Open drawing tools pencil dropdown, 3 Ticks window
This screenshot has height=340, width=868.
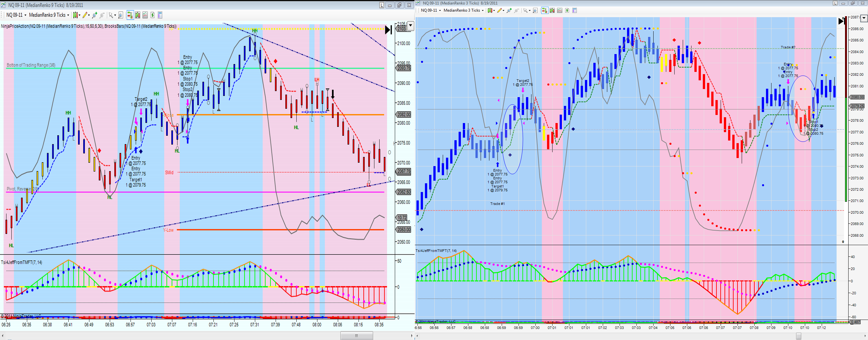coord(501,10)
